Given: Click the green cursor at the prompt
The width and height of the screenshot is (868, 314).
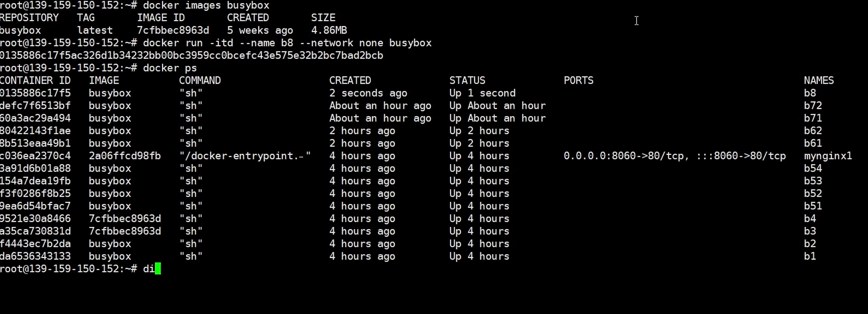Looking at the screenshot, I should coord(158,269).
